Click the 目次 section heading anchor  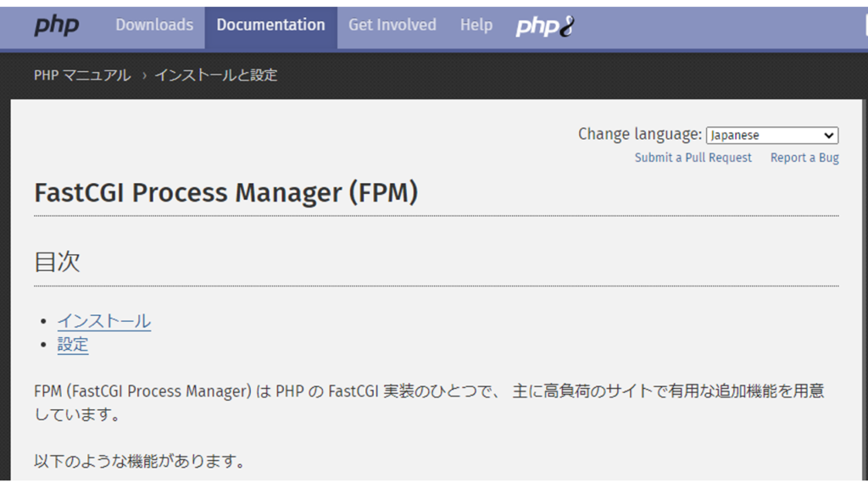click(55, 262)
